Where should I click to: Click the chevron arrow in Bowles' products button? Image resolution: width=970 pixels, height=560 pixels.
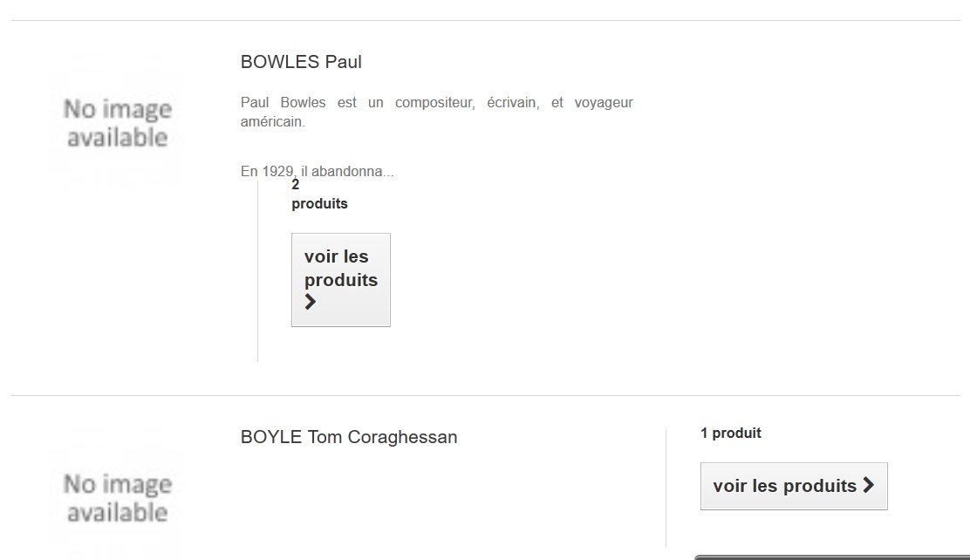point(311,303)
